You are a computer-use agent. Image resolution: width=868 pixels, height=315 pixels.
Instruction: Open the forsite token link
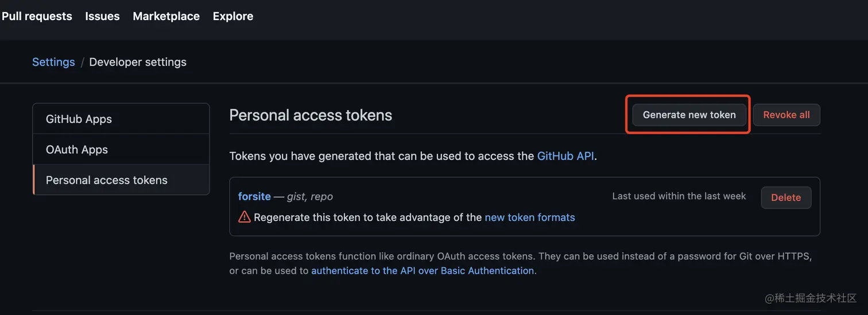coord(254,196)
